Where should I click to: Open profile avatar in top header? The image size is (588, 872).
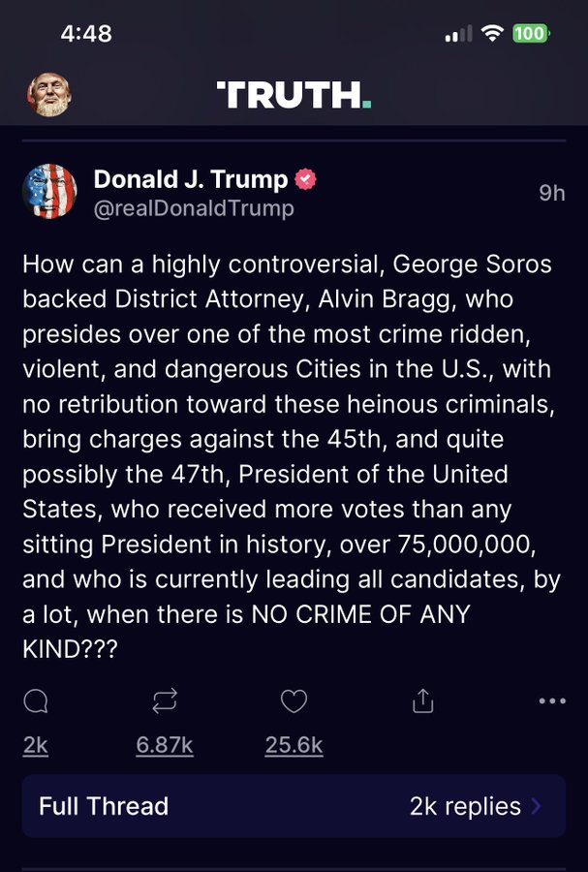(48, 94)
